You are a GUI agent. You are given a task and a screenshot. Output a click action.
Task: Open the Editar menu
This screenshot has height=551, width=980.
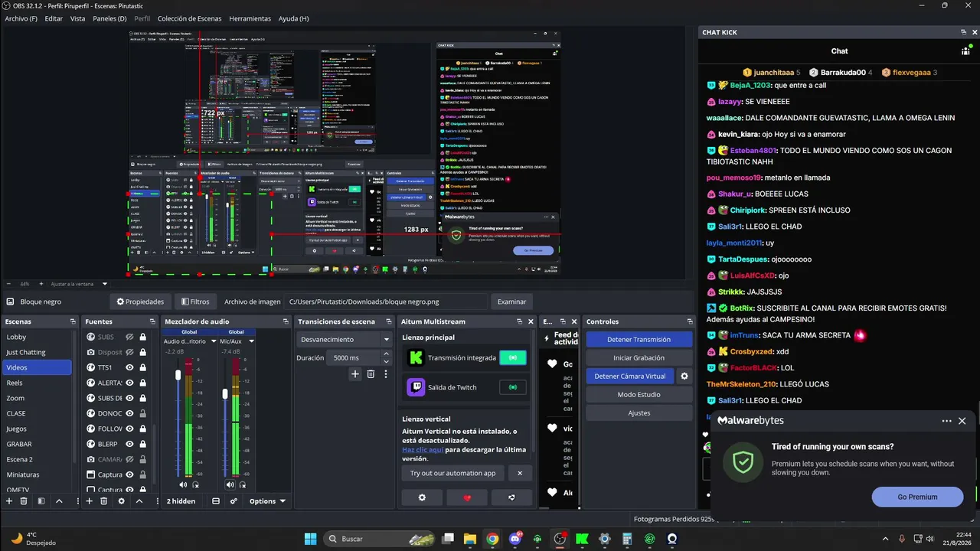(54, 18)
